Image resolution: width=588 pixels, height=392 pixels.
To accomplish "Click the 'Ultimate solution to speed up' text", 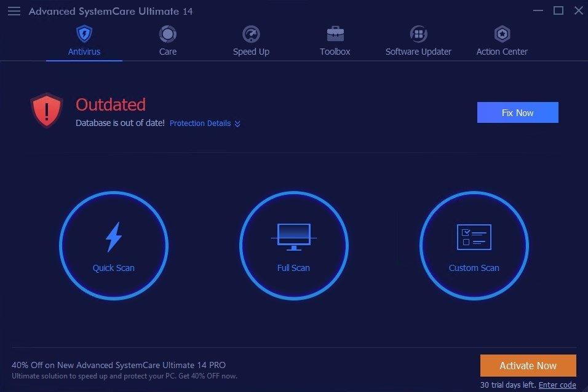I will [124, 376].
